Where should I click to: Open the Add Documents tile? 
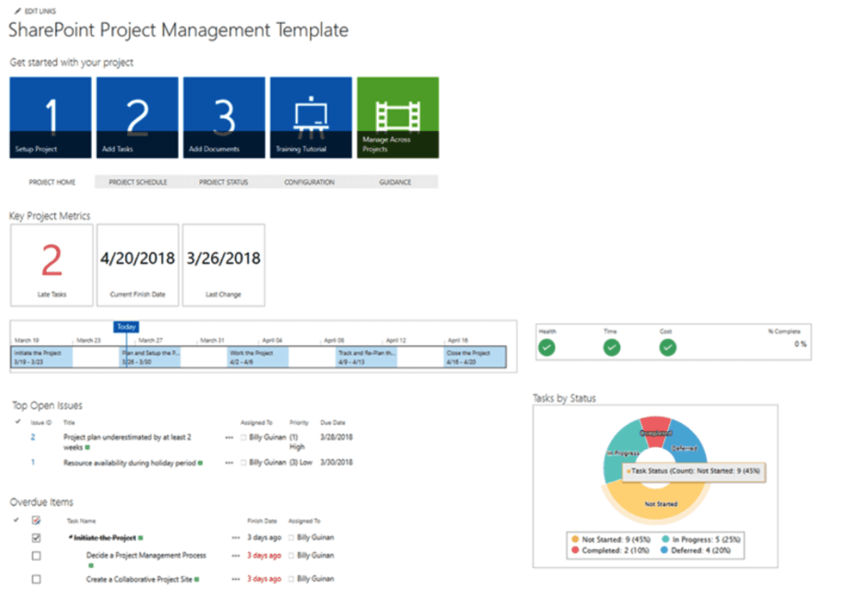tap(224, 118)
